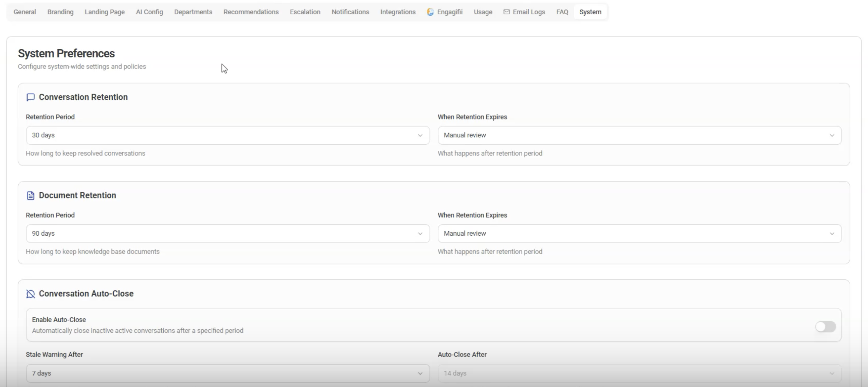Open Conversation When Retention Expires dropdown
Viewport: 868px width, 387px height.
click(639, 135)
